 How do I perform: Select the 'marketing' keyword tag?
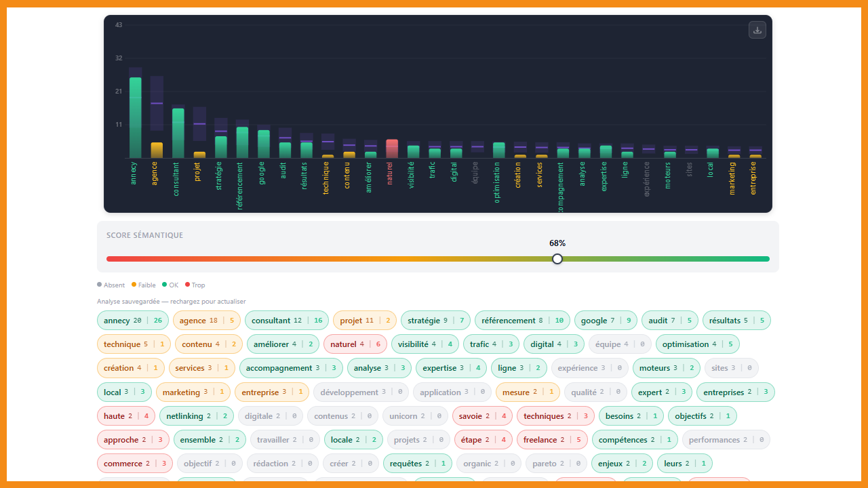point(193,392)
